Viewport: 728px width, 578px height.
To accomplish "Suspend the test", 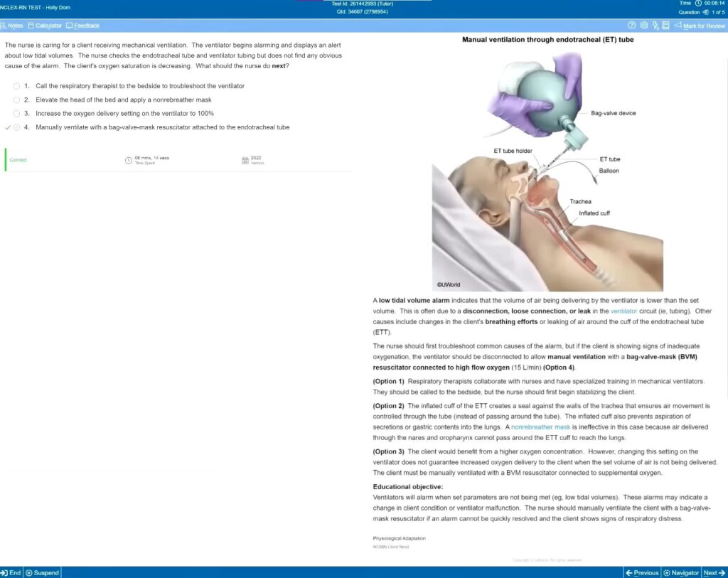I will point(43,572).
